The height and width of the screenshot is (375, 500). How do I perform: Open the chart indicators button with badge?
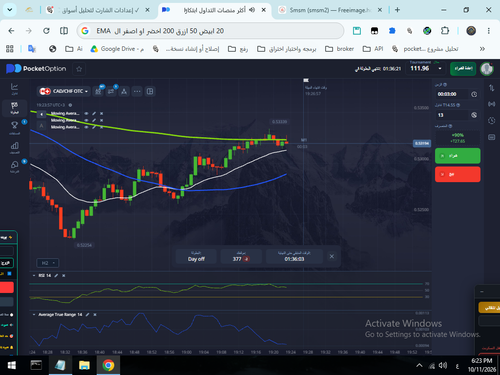tap(98, 91)
